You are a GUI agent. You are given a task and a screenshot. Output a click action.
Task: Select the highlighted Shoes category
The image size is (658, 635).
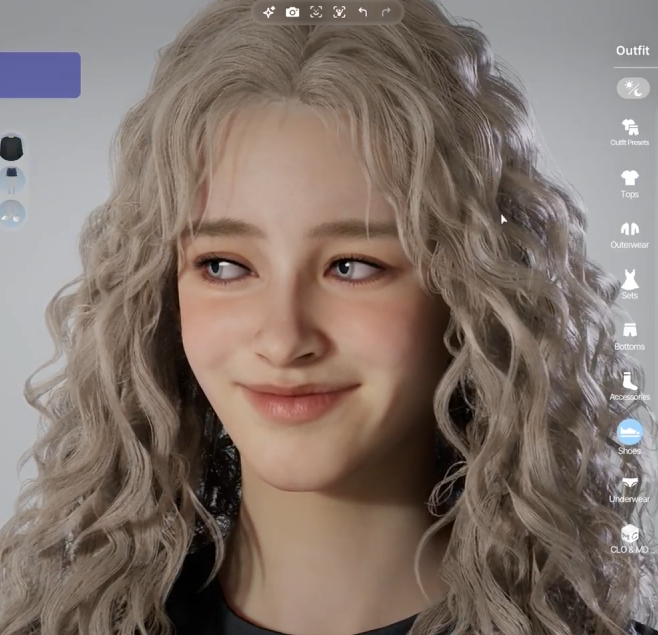point(629,437)
